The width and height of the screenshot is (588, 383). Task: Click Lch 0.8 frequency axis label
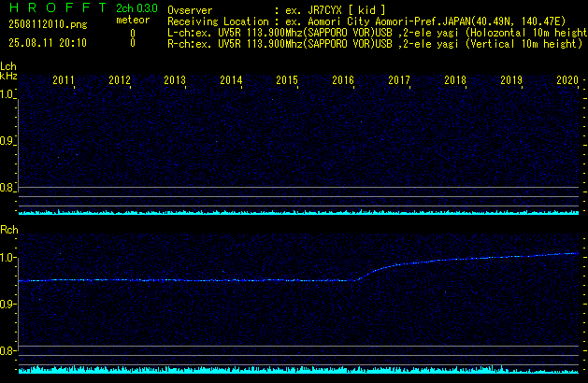pos(7,188)
